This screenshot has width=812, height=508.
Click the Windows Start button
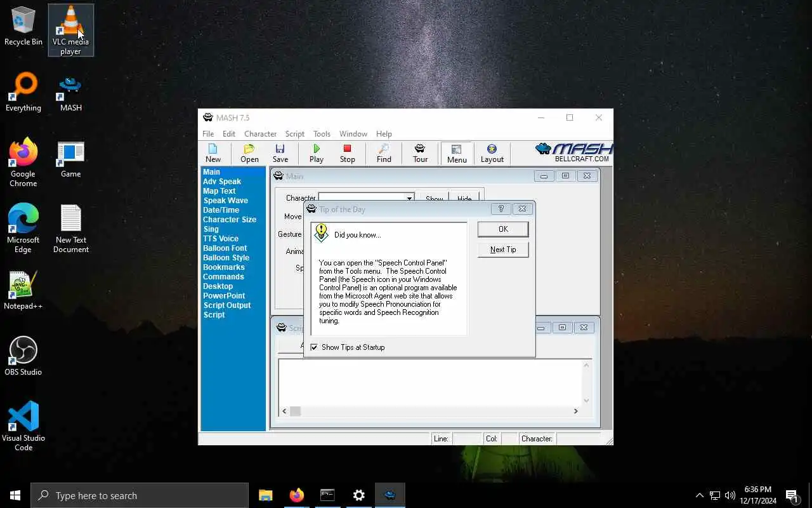click(15, 495)
